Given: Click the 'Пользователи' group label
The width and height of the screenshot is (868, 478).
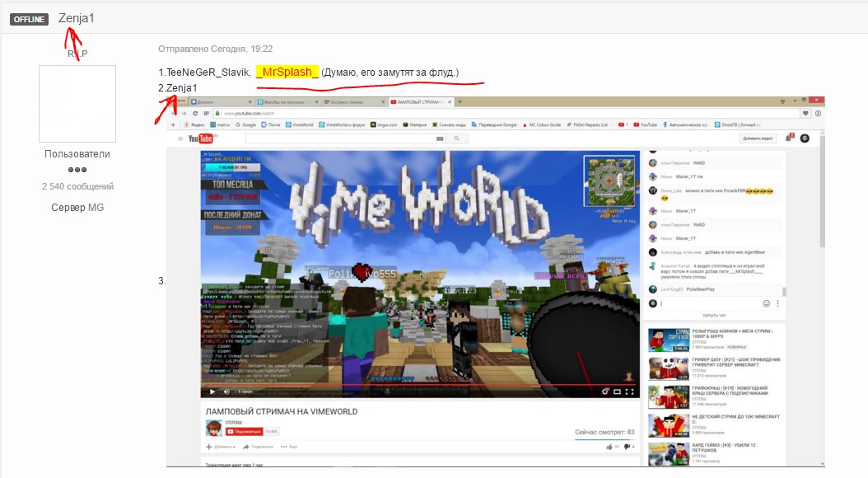Looking at the screenshot, I should click(77, 154).
